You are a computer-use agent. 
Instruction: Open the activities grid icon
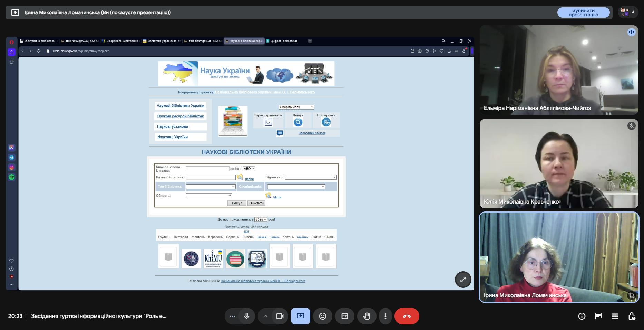[615, 316]
